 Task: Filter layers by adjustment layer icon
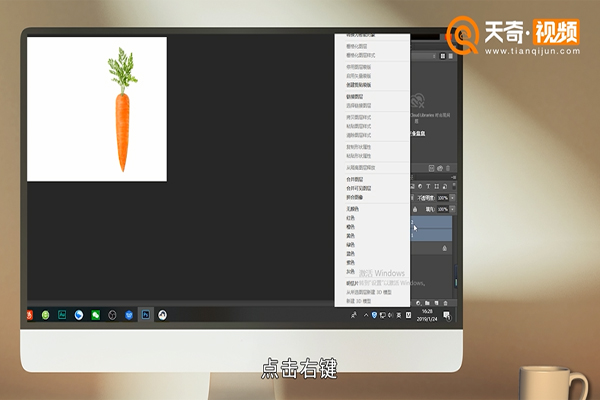tap(420, 186)
